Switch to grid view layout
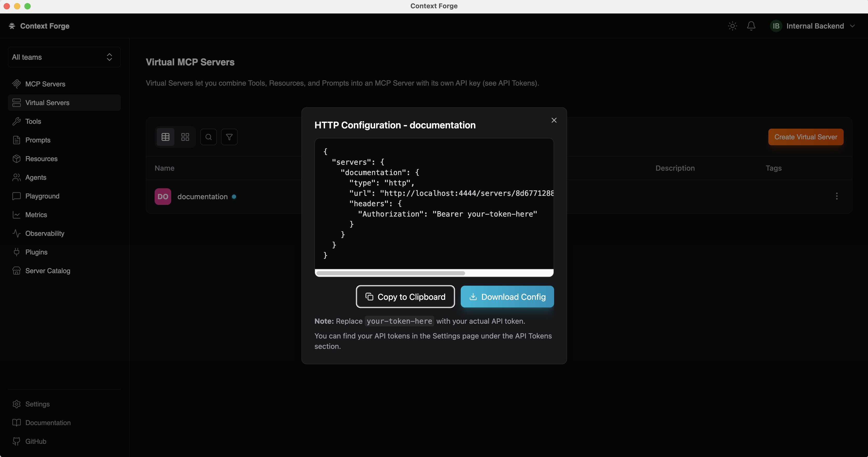Image resolution: width=868 pixels, height=457 pixels. 185,137
